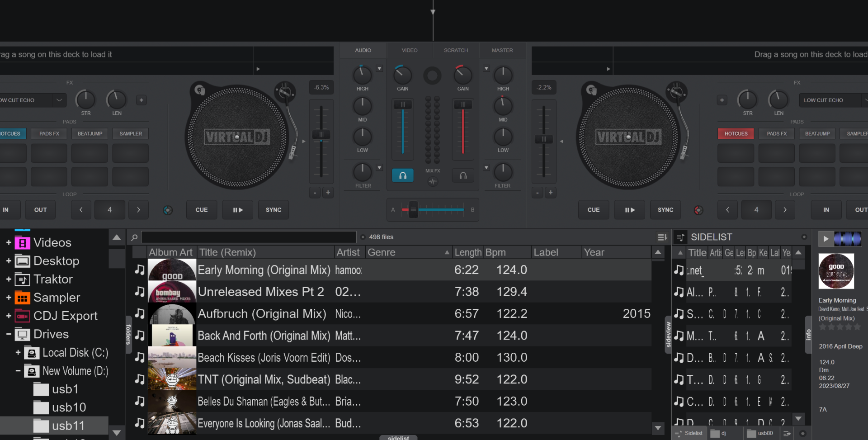The width and height of the screenshot is (868, 440).
Task: Click the browser search input field
Action: 249,237
